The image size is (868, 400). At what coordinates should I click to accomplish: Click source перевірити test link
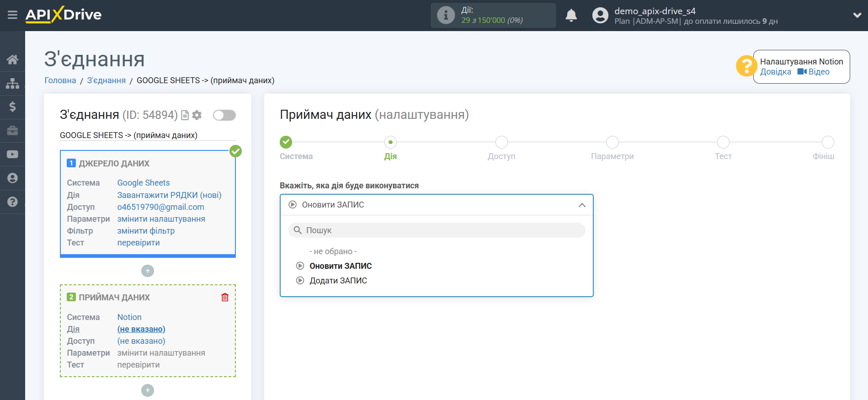pyautogui.click(x=138, y=243)
